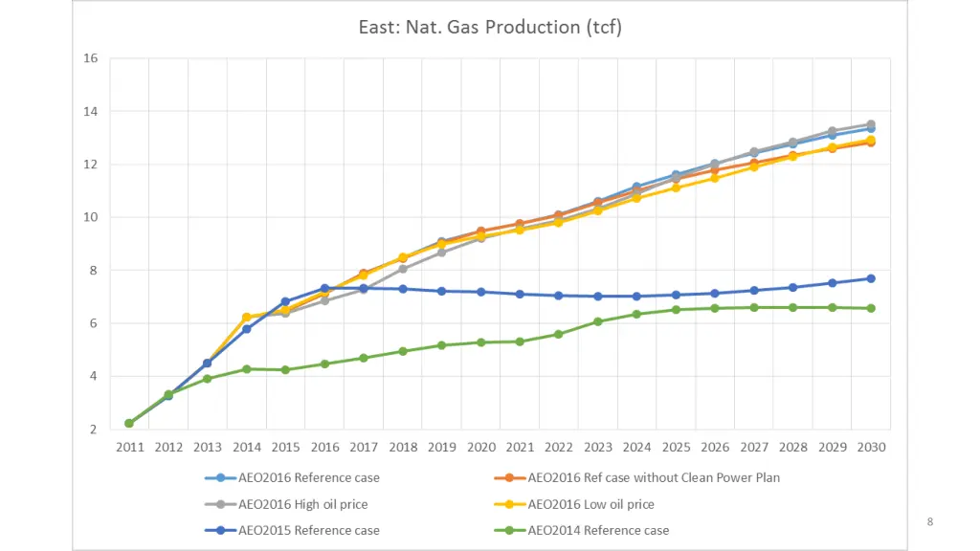Click the slide page number 8
Image resolution: width=980 pixels, height=551 pixels.
pos(930,521)
